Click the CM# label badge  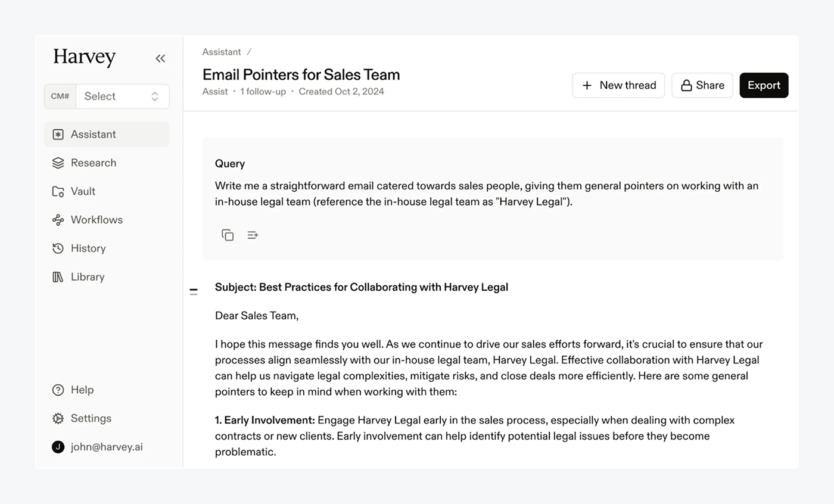(x=60, y=97)
